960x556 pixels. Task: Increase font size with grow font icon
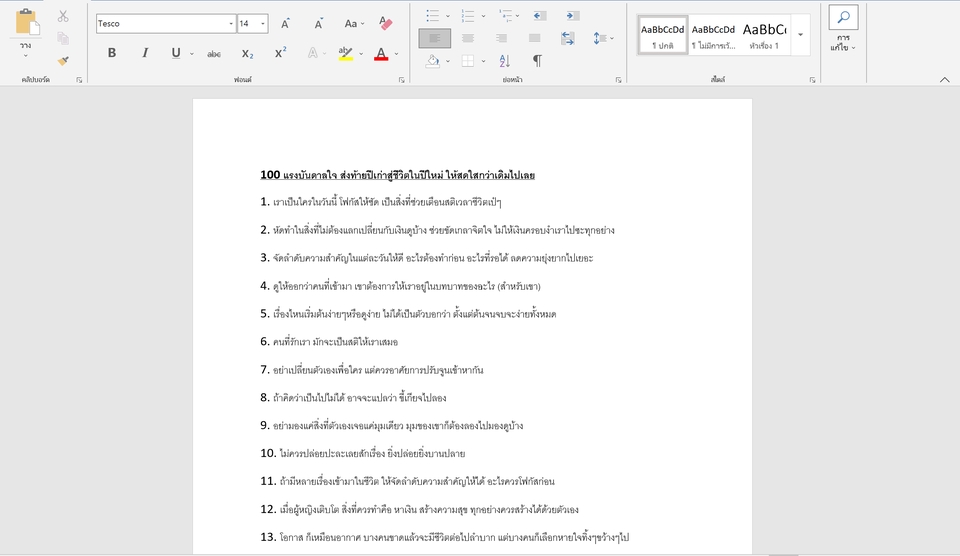coord(285,24)
